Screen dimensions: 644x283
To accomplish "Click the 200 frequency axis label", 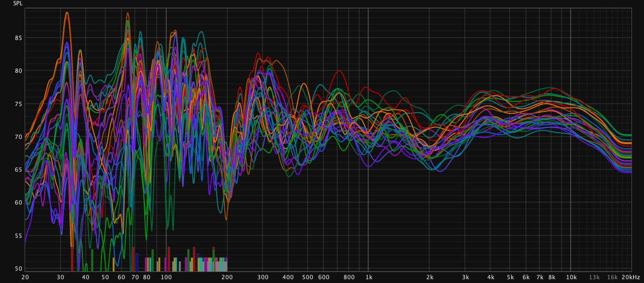I will click(227, 277).
